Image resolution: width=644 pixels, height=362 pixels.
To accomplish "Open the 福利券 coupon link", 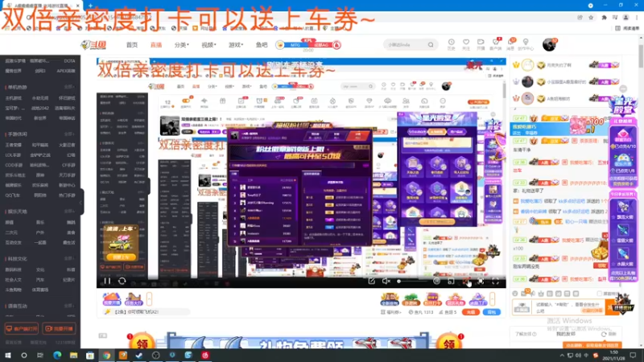I will tap(391, 312).
